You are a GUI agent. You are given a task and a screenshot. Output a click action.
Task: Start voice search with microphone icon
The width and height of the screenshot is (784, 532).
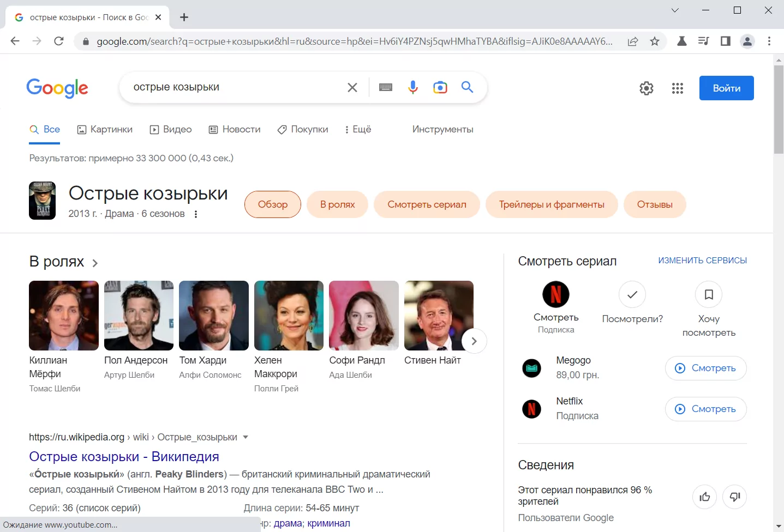[x=413, y=87]
